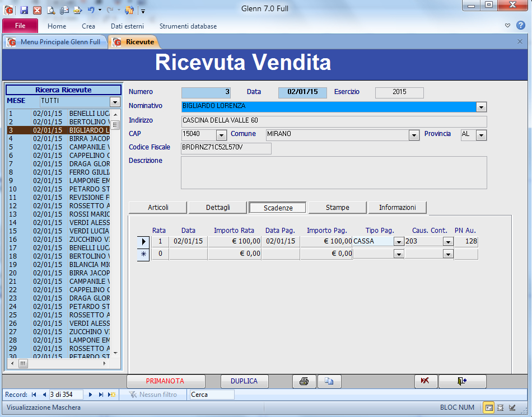This screenshot has height=417, width=532.
Task: Open the Tipo Pag. CASSA dropdown
Action: click(x=399, y=242)
